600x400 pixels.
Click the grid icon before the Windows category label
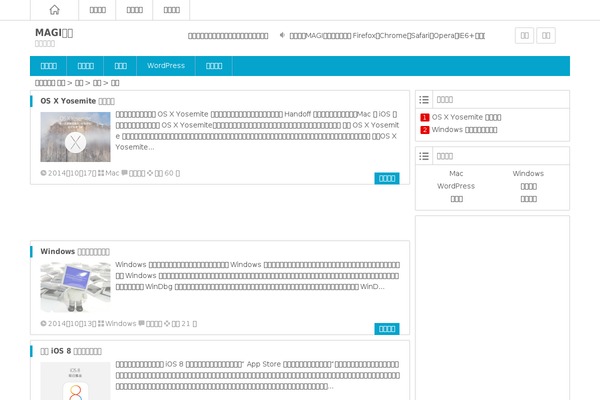click(x=101, y=323)
